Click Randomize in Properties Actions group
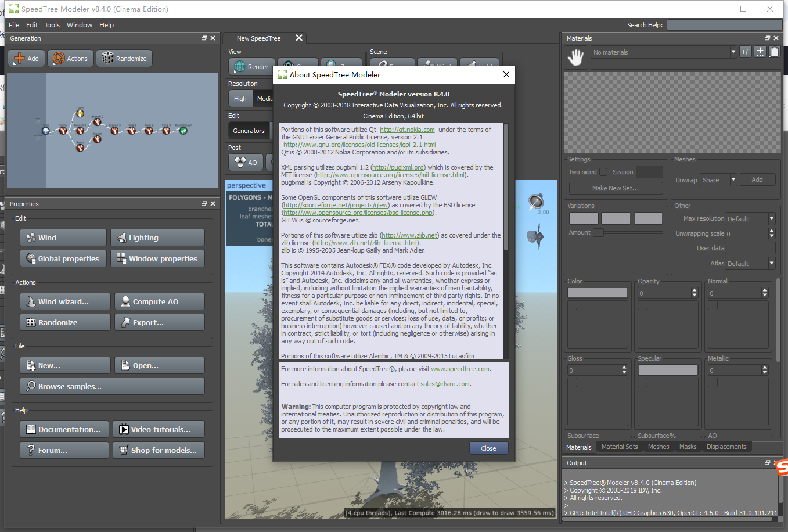Screen dimensions: 788x532 (65, 322)
